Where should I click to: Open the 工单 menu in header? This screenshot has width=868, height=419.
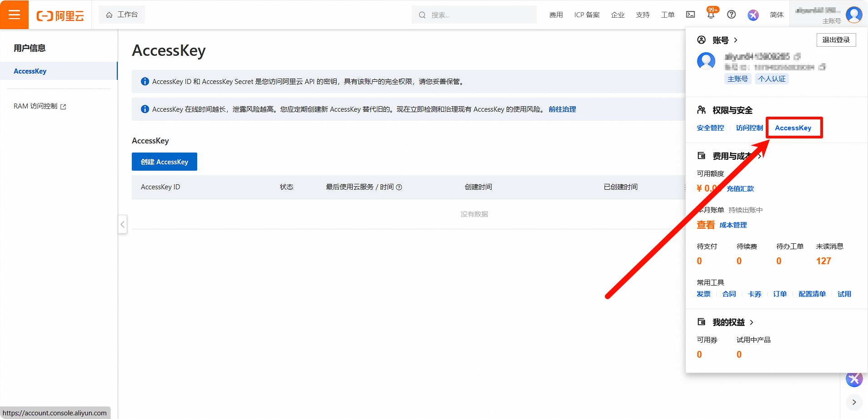click(x=668, y=15)
